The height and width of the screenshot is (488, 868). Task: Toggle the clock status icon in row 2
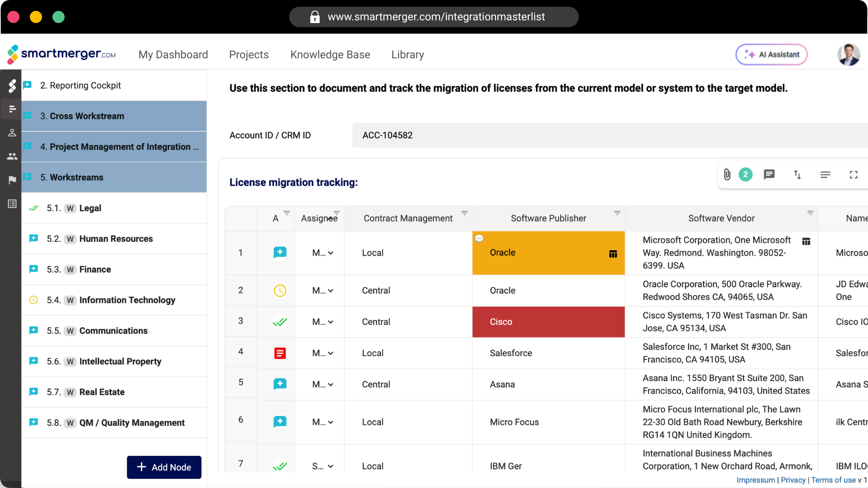point(280,291)
